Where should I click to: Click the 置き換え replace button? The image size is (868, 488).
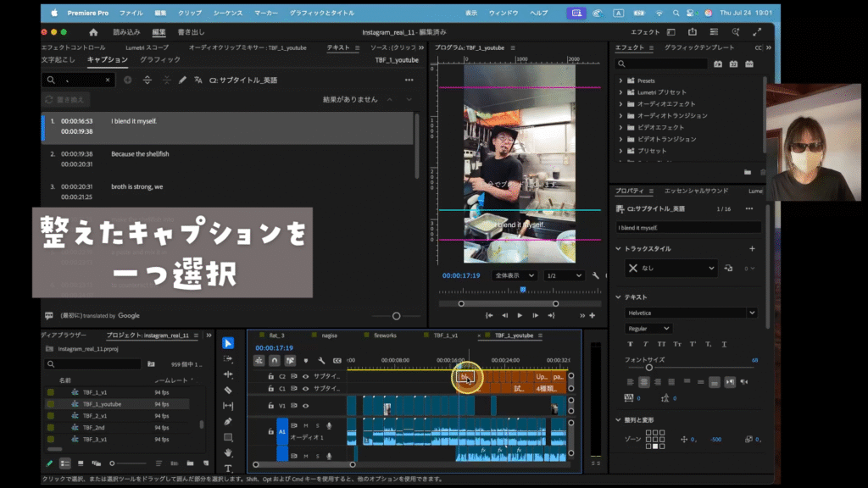66,100
